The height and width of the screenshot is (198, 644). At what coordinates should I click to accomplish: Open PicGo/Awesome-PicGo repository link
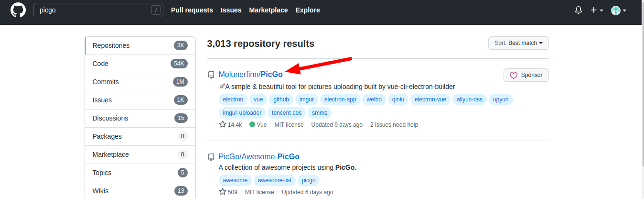point(259,156)
